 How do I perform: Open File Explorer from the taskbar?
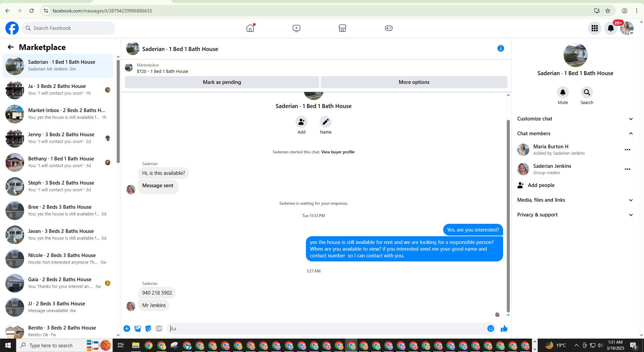pos(136,345)
